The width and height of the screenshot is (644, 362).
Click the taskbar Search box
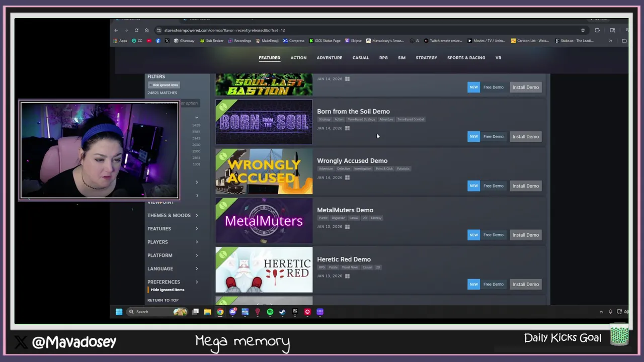click(x=157, y=312)
